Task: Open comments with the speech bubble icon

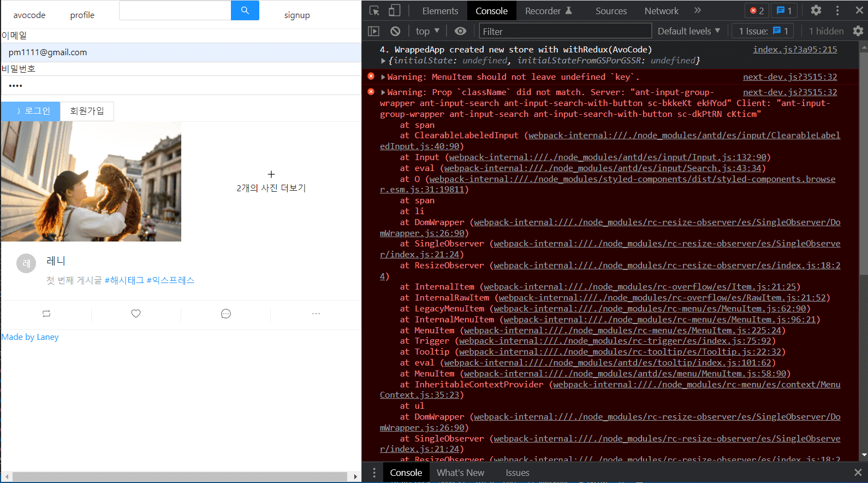Action: pyautogui.click(x=226, y=314)
